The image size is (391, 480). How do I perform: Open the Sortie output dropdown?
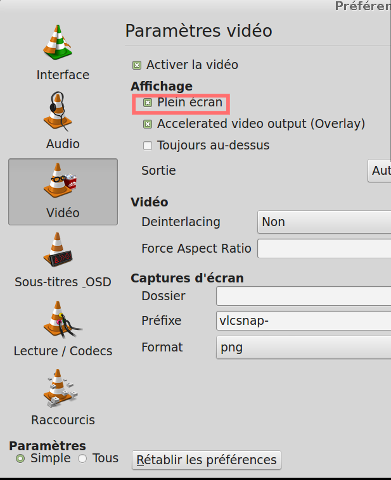coord(379,171)
